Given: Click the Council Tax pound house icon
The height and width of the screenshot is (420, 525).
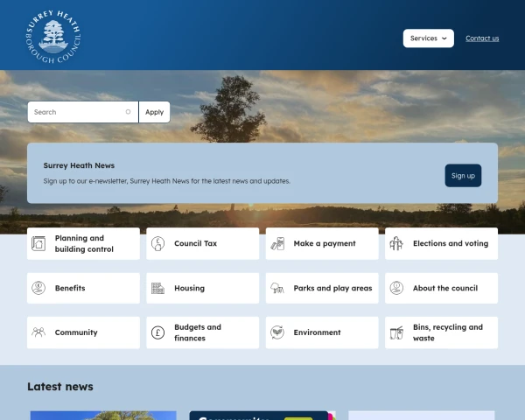Looking at the screenshot, I should [x=157, y=243].
